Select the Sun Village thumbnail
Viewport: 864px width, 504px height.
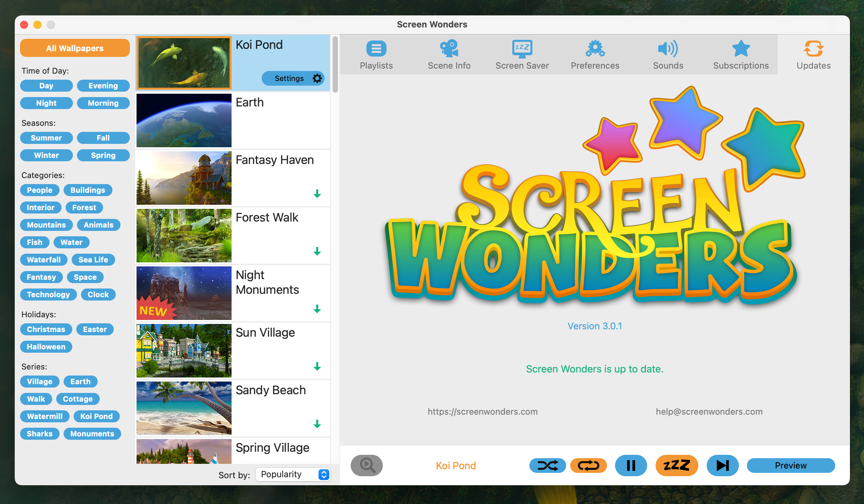point(184,351)
